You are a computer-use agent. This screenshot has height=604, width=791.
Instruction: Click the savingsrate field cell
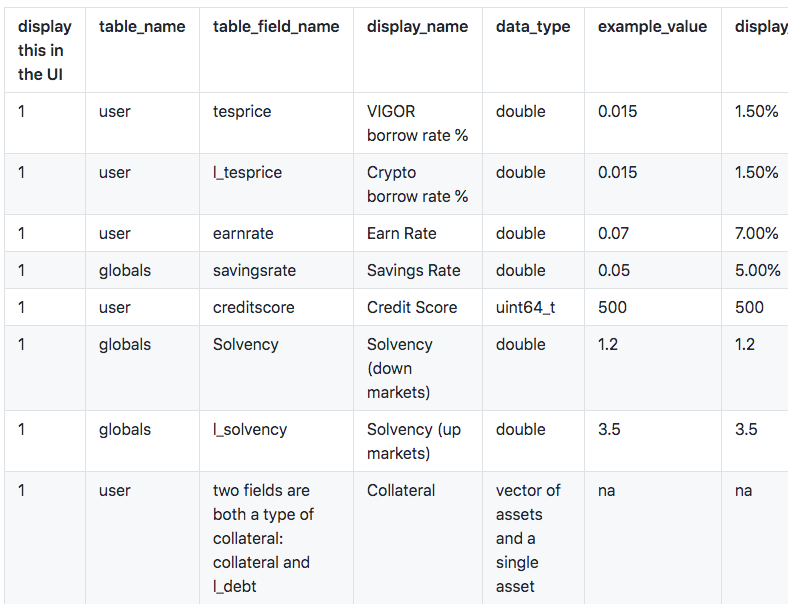pyautogui.click(x=254, y=271)
